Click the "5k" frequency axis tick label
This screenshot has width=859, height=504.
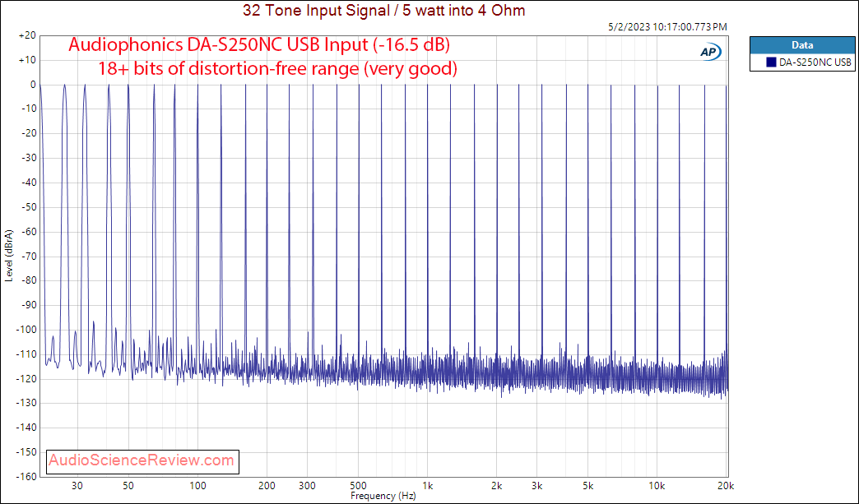click(x=587, y=485)
